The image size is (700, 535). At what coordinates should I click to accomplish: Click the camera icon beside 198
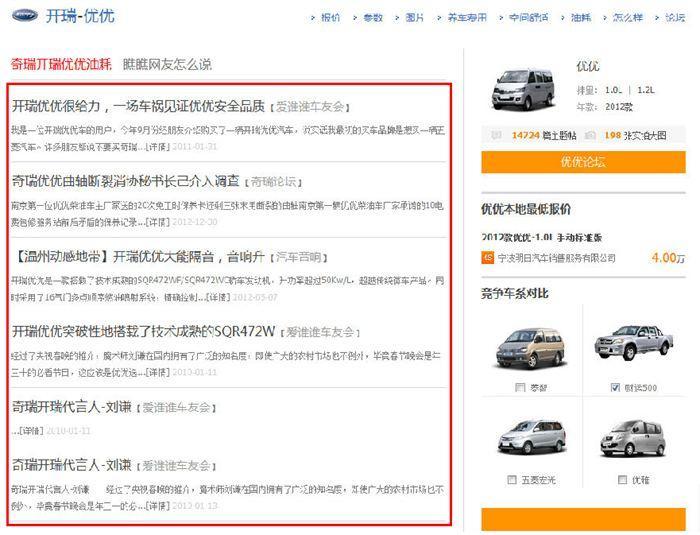click(x=590, y=135)
